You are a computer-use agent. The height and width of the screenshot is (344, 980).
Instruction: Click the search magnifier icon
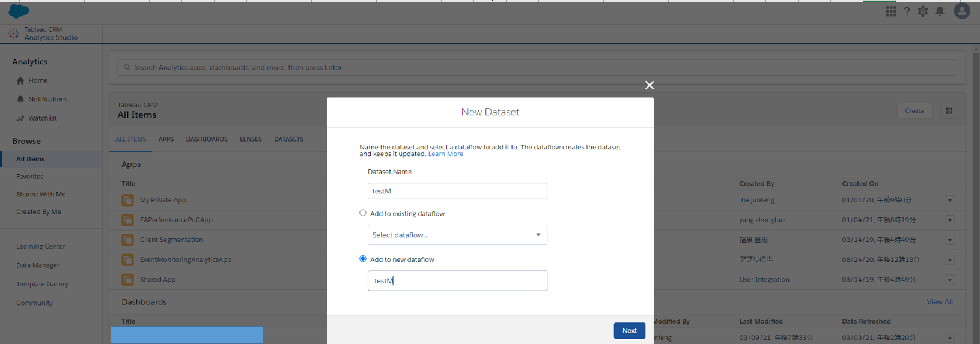click(x=127, y=68)
